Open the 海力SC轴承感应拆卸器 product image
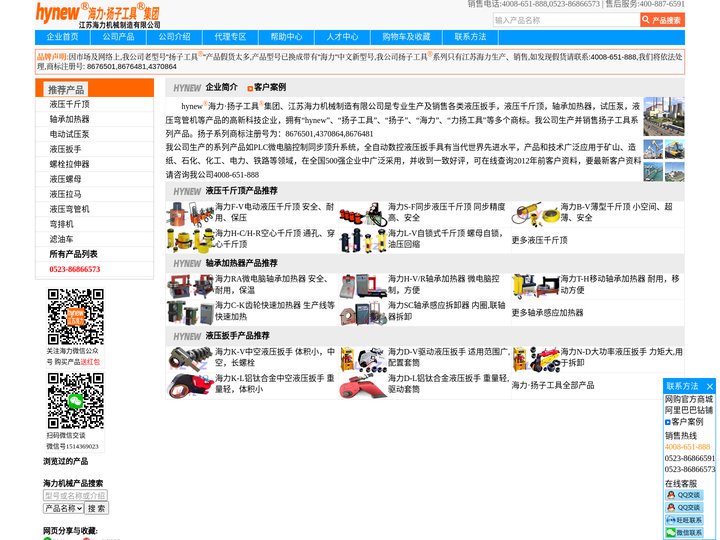This screenshot has height=540, width=720. (x=363, y=313)
